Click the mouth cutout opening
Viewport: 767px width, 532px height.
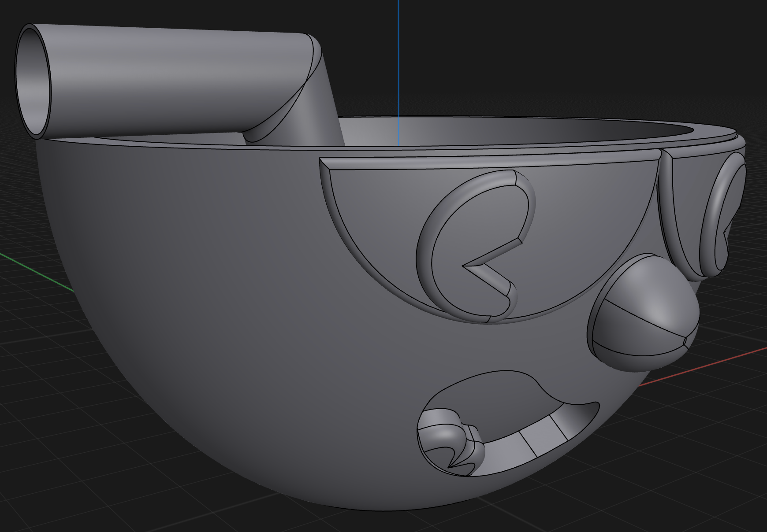pyautogui.click(x=507, y=423)
